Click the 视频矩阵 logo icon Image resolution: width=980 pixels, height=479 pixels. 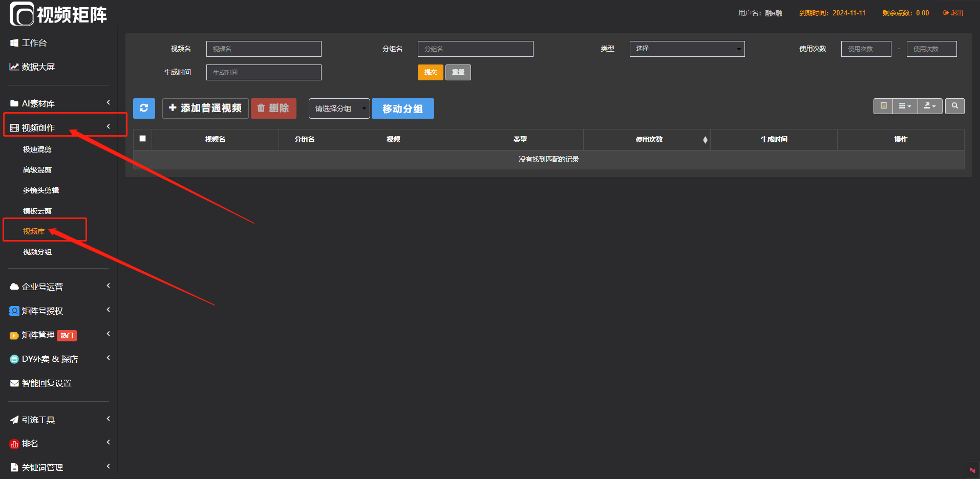pyautogui.click(x=22, y=14)
